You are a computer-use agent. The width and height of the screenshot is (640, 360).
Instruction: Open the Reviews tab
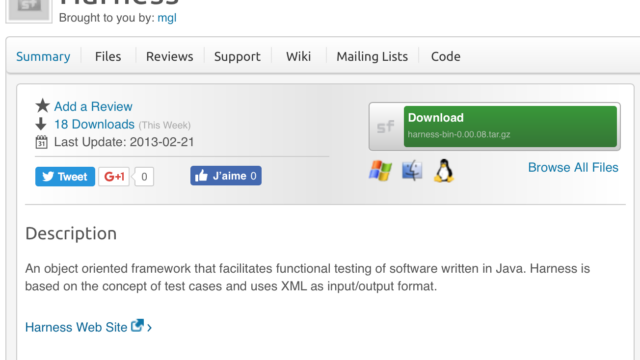coord(169,56)
